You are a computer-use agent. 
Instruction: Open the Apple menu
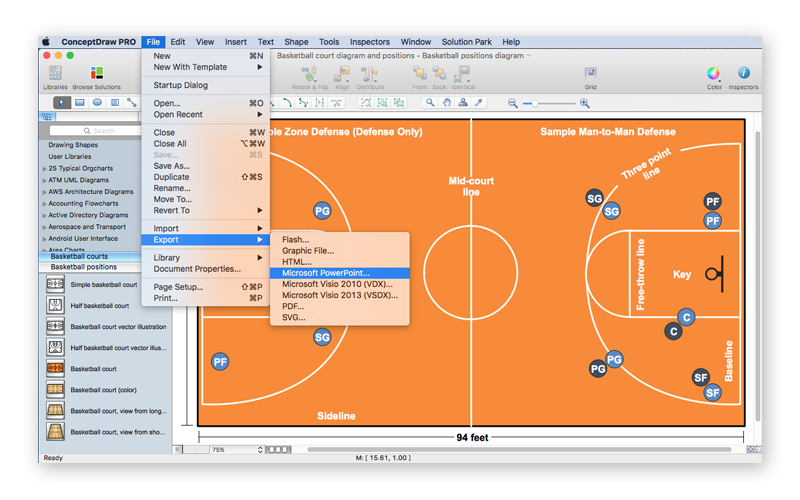(x=46, y=42)
